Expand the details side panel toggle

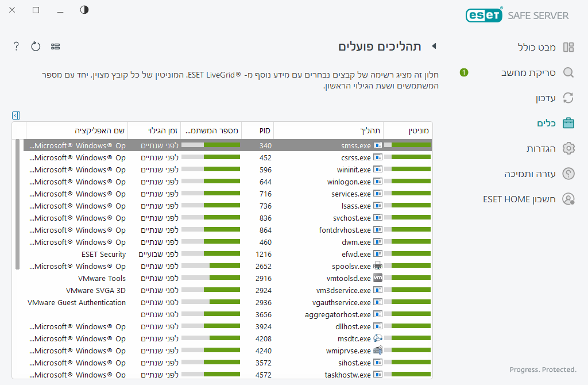coord(16,115)
